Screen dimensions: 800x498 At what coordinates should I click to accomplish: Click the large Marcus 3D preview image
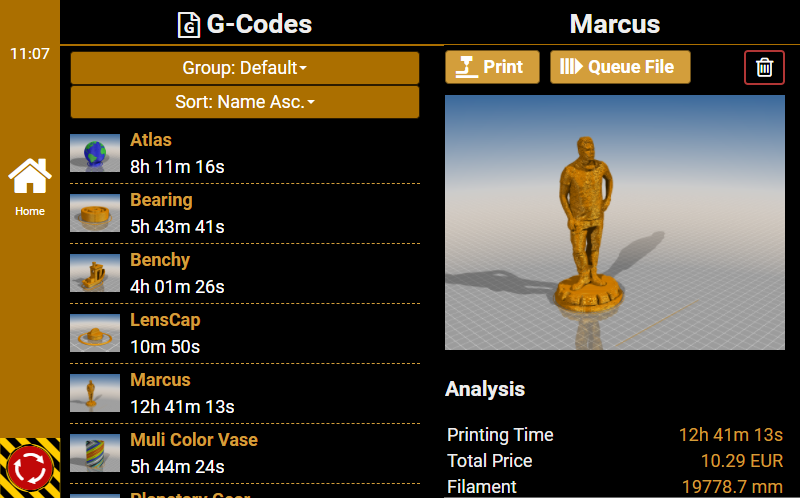[x=615, y=222]
